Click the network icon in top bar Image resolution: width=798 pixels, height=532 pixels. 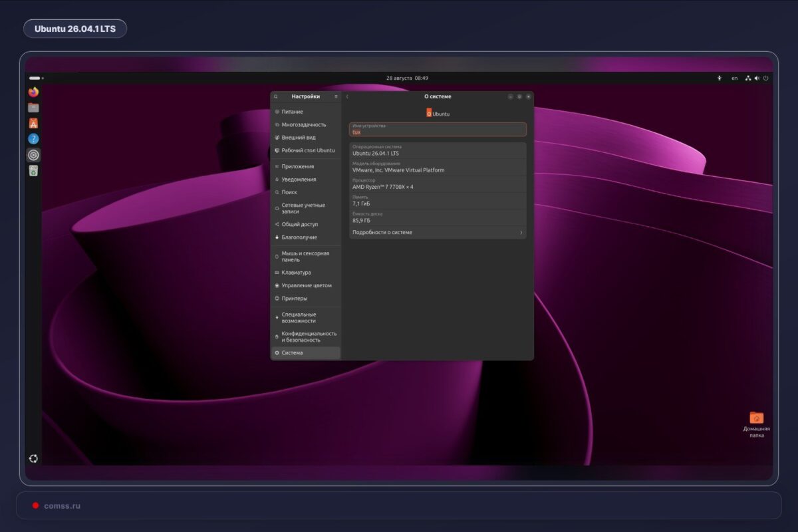[x=748, y=78]
